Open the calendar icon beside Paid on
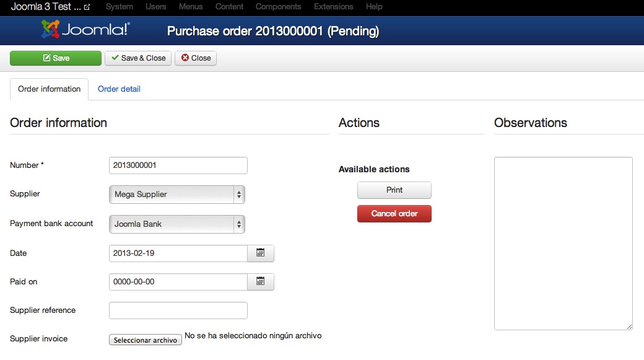Screen dimensions: 644x360 point(260,281)
